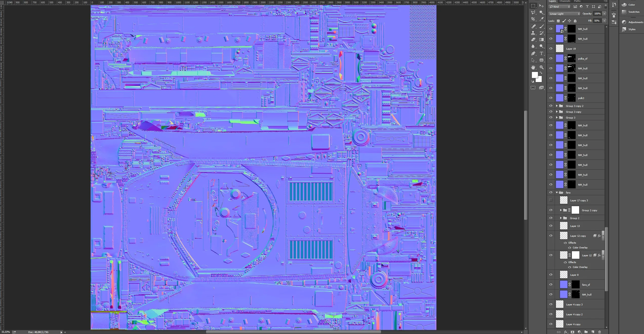The image size is (644, 334).
Task: Open the Adjustments panel
Action: click(632, 22)
